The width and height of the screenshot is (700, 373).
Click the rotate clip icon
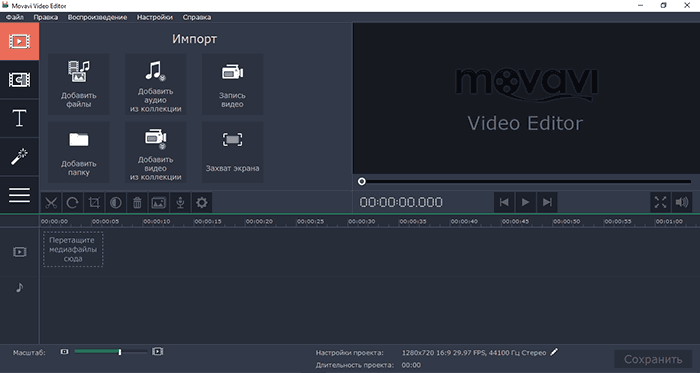point(73,203)
